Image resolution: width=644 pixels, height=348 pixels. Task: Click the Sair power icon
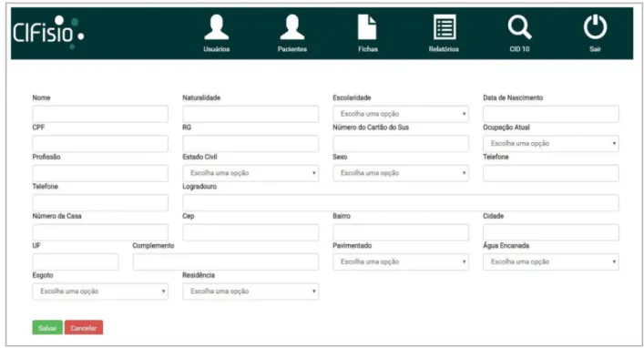[595, 27]
